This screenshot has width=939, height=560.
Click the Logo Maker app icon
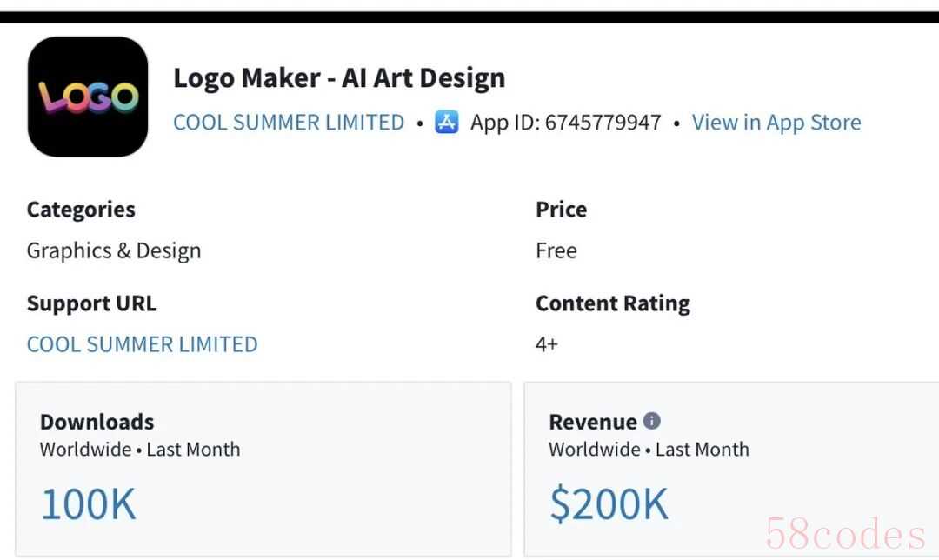(88, 97)
